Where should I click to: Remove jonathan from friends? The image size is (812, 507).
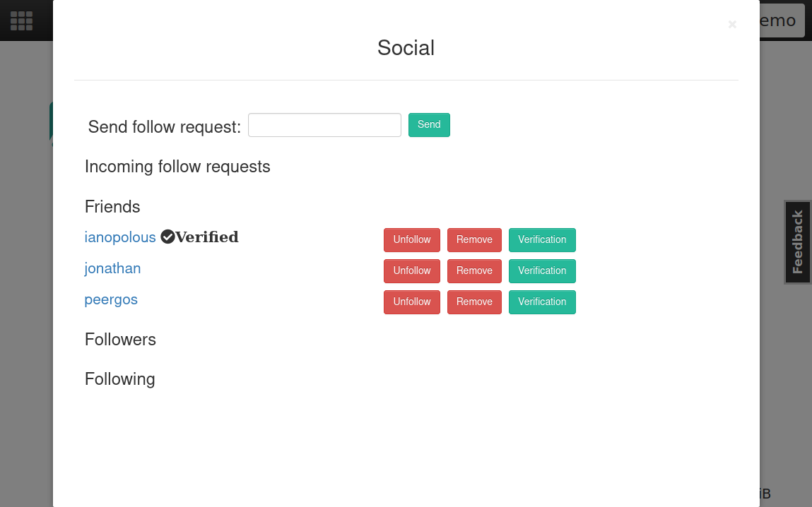pyautogui.click(x=474, y=271)
